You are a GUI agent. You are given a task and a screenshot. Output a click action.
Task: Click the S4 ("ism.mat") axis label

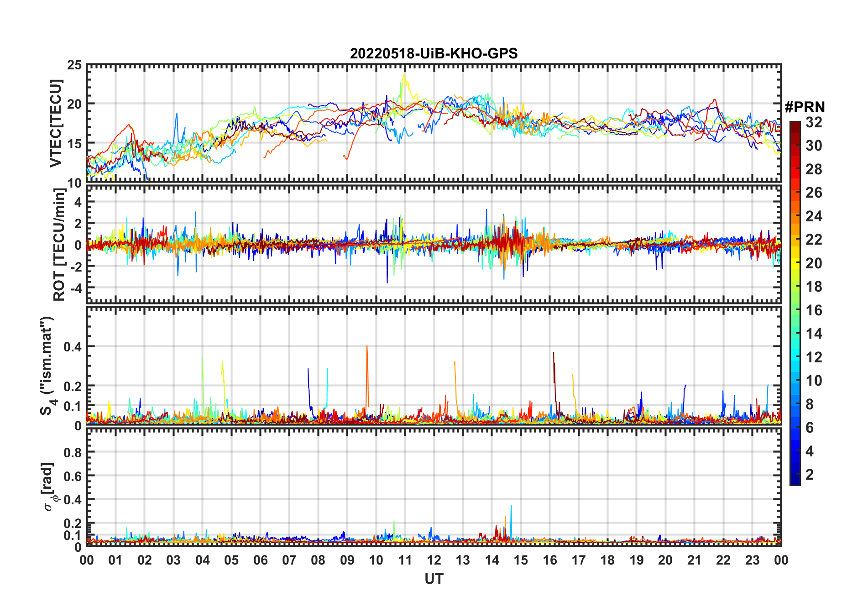[47, 365]
